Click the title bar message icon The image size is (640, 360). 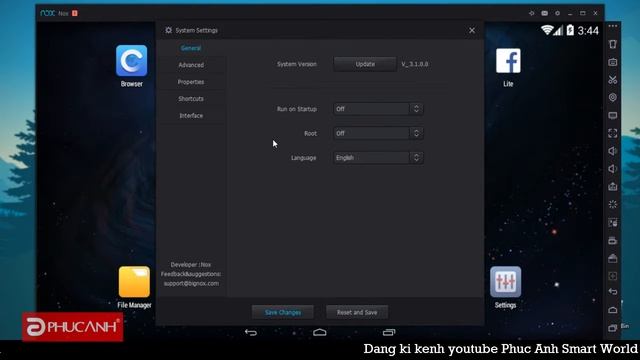pos(544,13)
